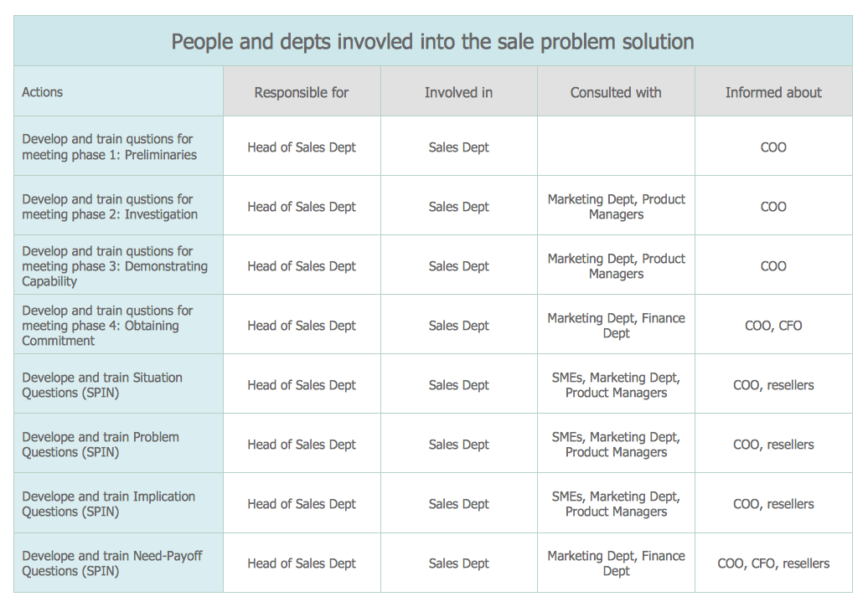This screenshot has width=868, height=607.
Task: Click the table title about sale problem solution
Action: (x=432, y=41)
